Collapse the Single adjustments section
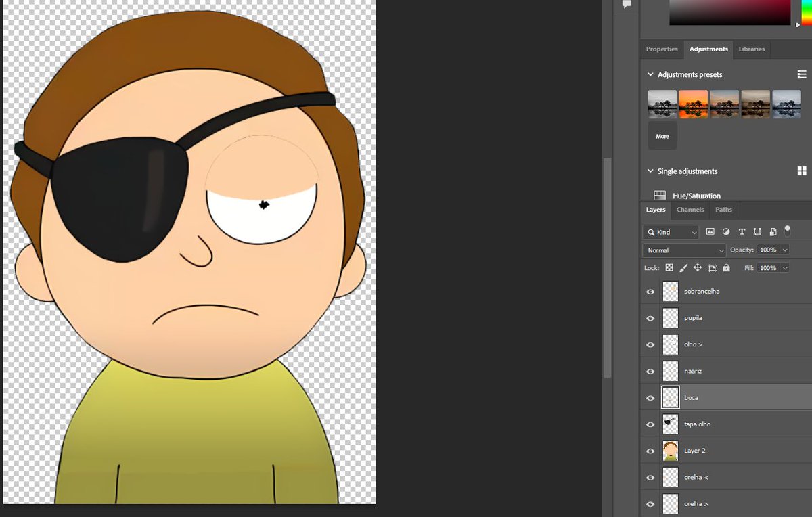The width and height of the screenshot is (812, 517). (650, 171)
